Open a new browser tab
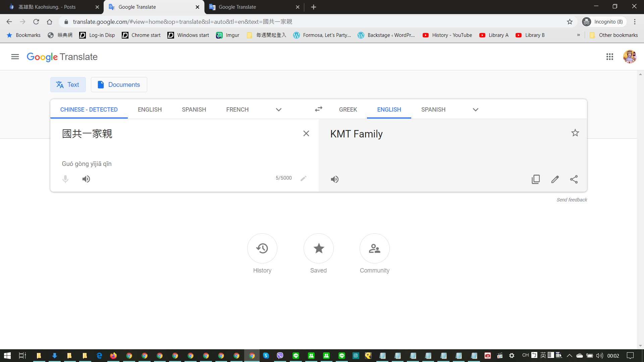The width and height of the screenshot is (644, 362). coord(313,7)
